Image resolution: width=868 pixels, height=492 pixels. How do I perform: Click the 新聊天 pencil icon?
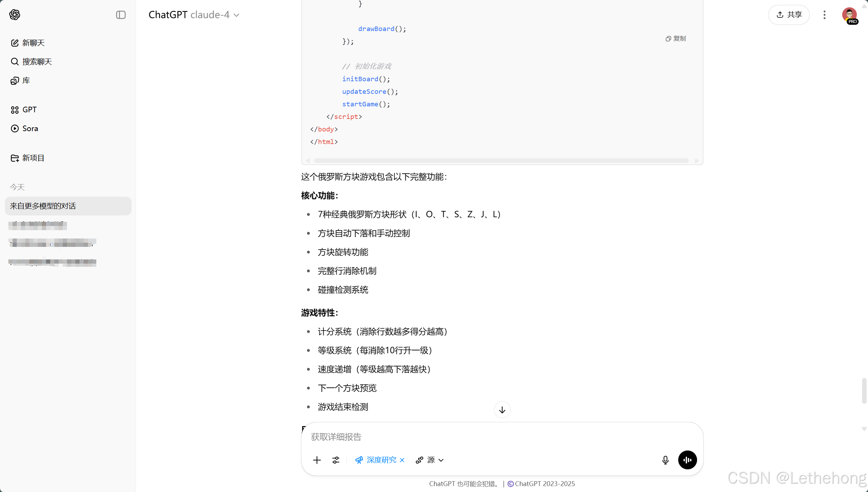(x=15, y=43)
